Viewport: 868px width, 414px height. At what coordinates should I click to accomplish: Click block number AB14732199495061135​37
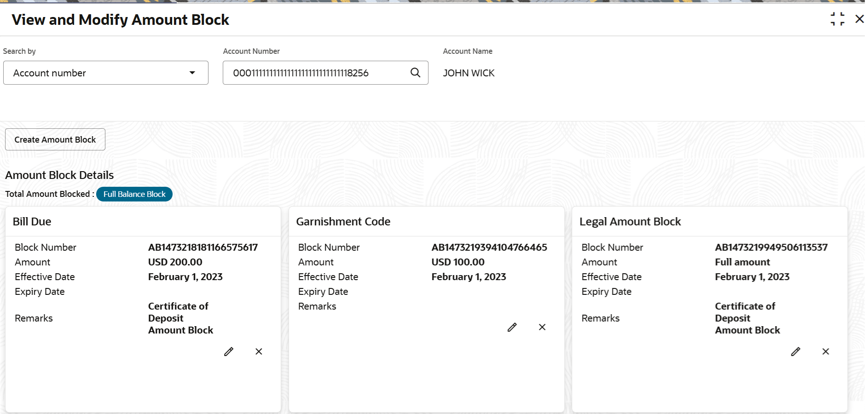[771, 247]
